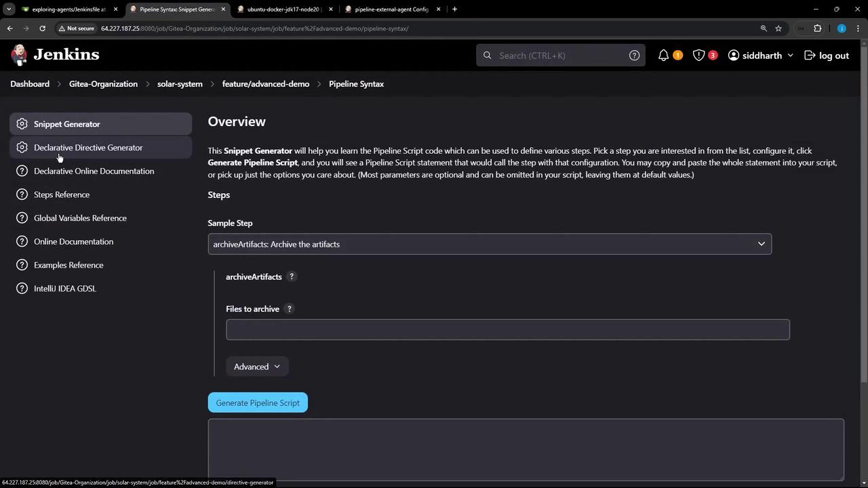This screenshot has height=488, width=868.
Task: Open the security shield warnings icon
Action: click(698, 56)
